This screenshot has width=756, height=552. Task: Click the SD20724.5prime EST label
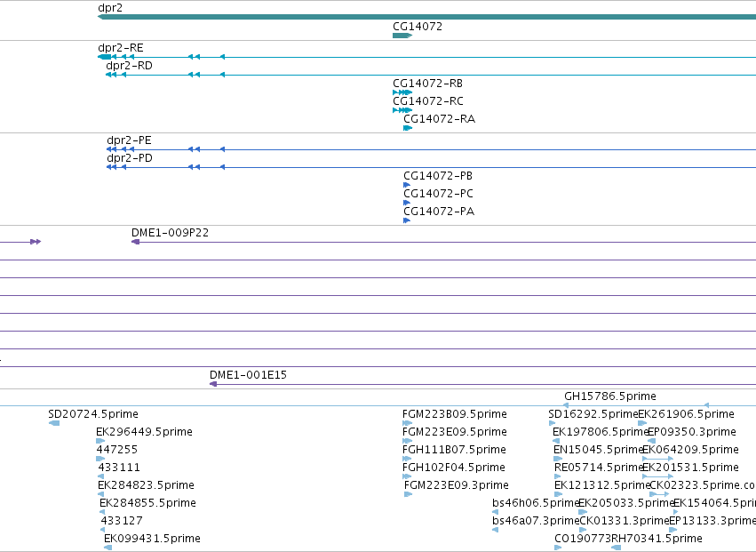click(93, 414)
